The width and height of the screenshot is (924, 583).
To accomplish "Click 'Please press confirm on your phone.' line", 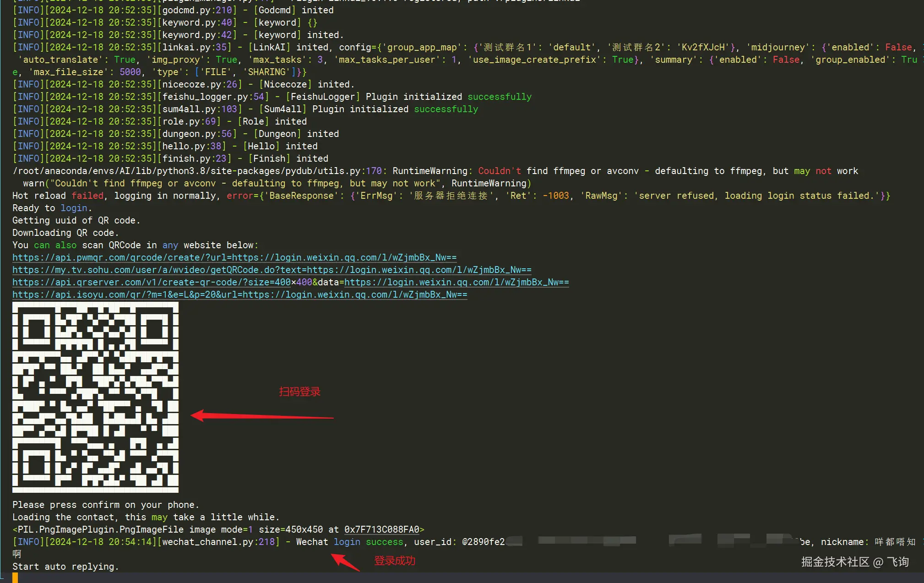I will [105, 505].
